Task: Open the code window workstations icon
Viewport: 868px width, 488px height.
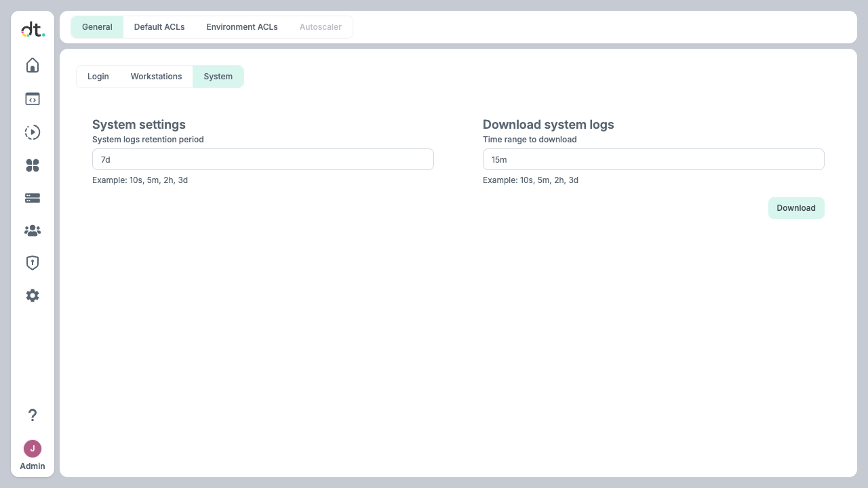Action: [x=33, y=99]
